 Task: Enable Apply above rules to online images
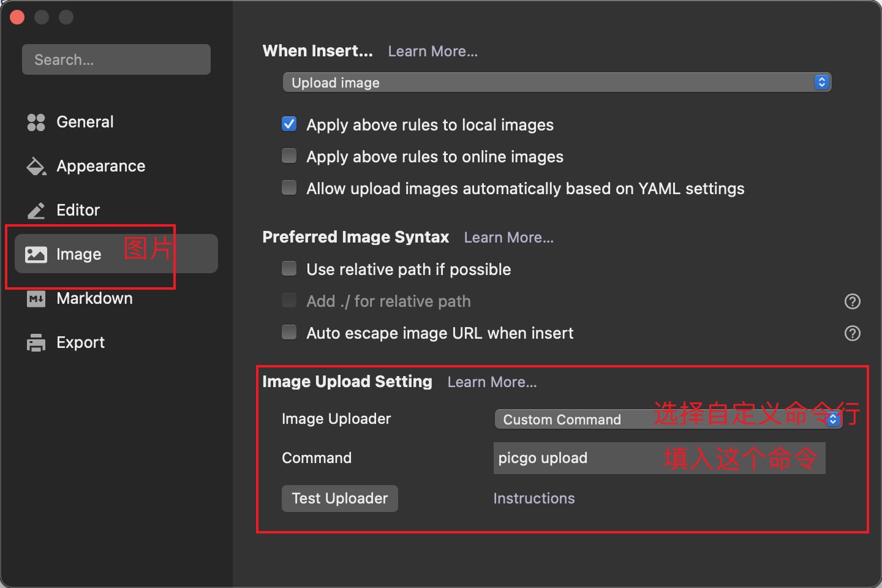tap(289, 156)
